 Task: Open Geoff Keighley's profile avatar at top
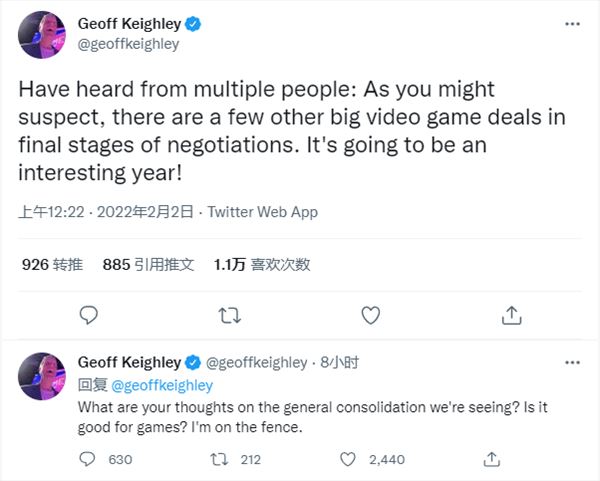[x=42, y=35]
